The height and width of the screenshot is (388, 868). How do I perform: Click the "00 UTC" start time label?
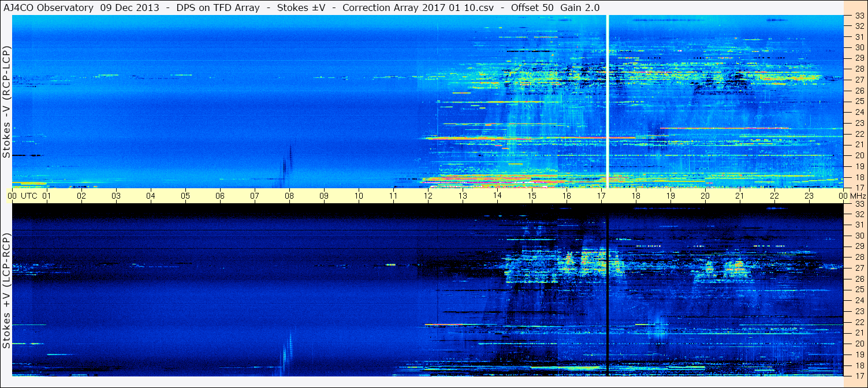(x=23, y=196)
